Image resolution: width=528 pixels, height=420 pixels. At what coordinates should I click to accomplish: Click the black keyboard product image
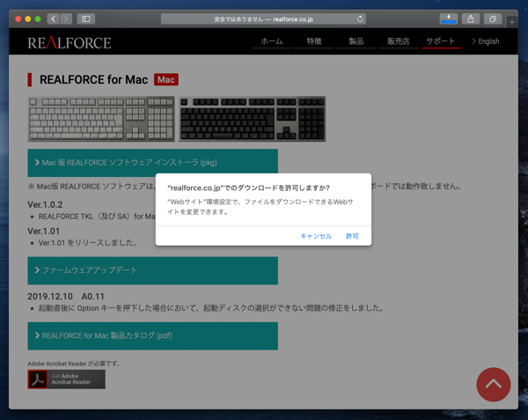(x=252, y=119)
